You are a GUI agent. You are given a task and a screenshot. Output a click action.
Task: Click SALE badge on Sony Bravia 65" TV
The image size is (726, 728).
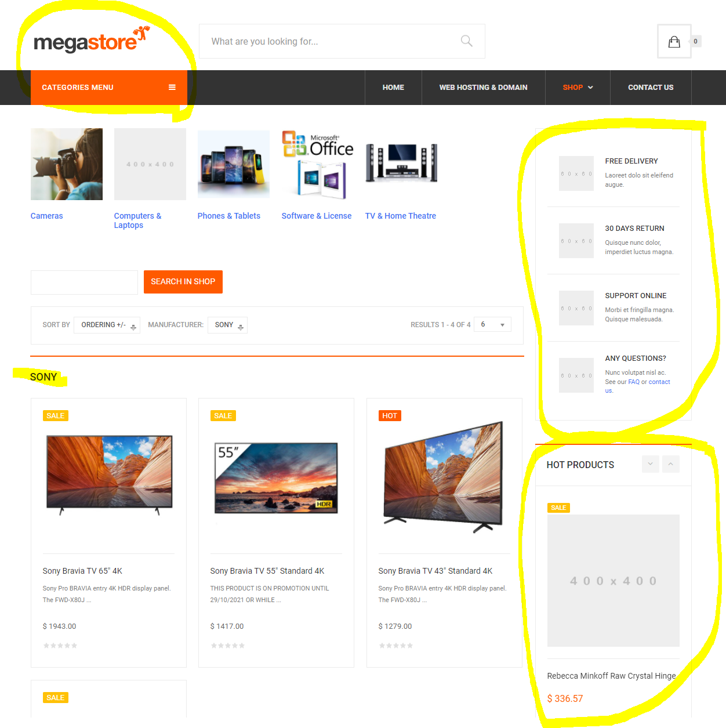tap(56, 416)
